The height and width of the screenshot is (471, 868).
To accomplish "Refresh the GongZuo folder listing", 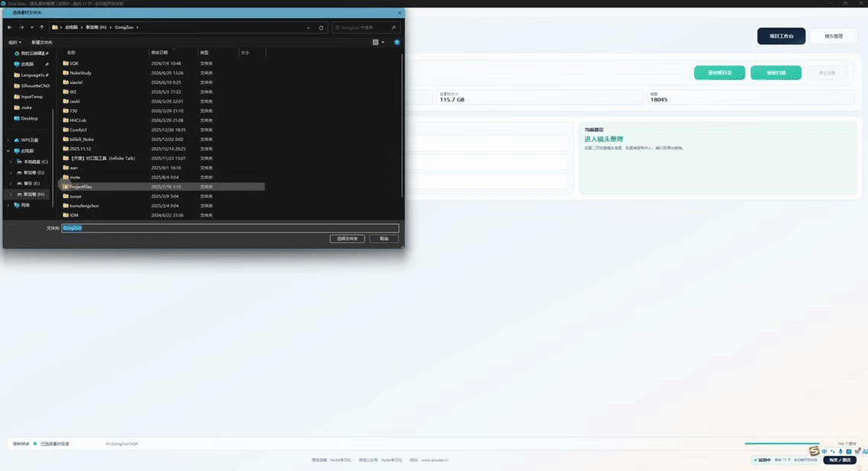I will pyautogui.click(x=321, y=27).
